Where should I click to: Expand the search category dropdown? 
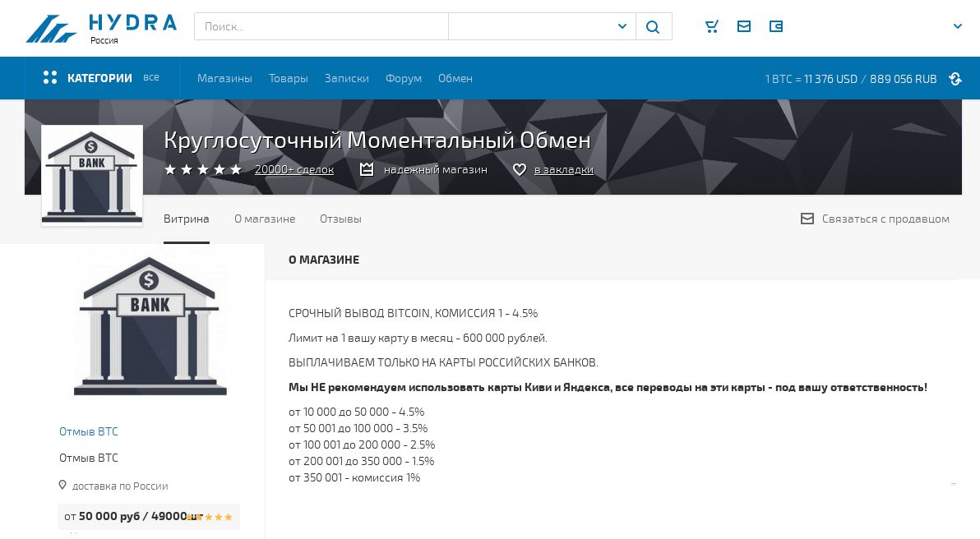(622, 26)
